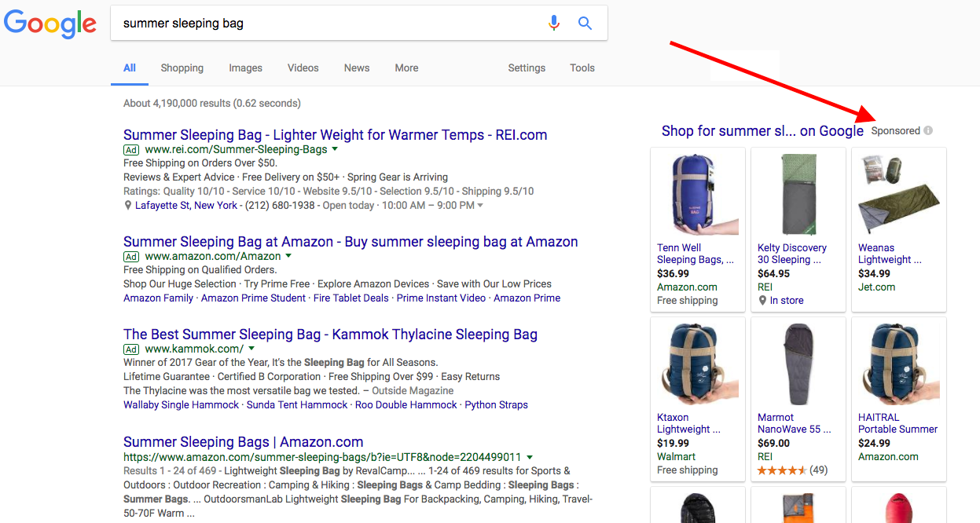Switch to the Shopping tab
The image size is (980, 523).
pyautogui.click(x=182, y=68)
